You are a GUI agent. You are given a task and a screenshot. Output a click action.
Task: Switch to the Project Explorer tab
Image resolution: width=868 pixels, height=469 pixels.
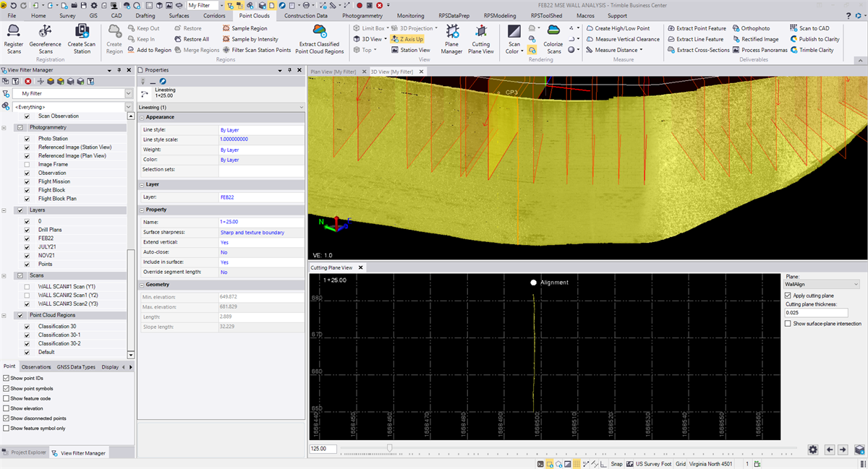coord(25,453)
